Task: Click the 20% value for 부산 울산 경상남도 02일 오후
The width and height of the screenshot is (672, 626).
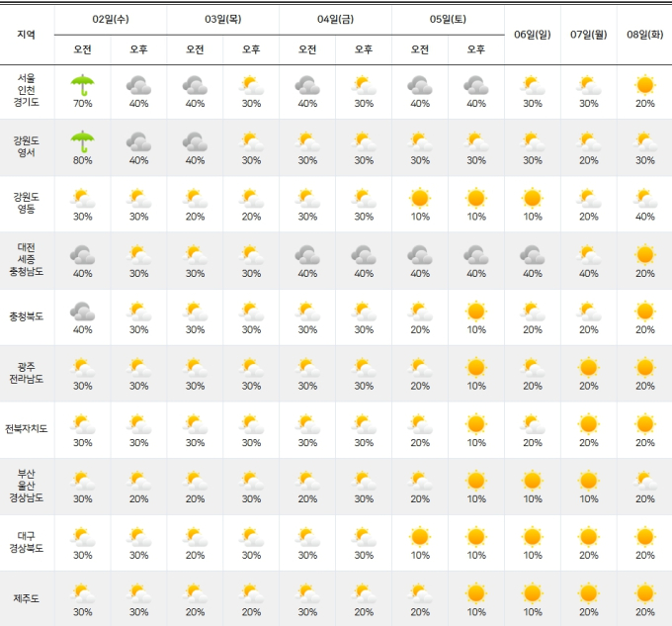Action: pyautogui.click(x=138, y=499)
